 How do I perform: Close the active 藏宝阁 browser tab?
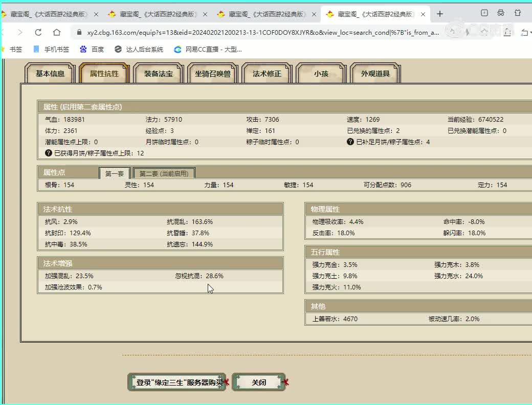423,14
